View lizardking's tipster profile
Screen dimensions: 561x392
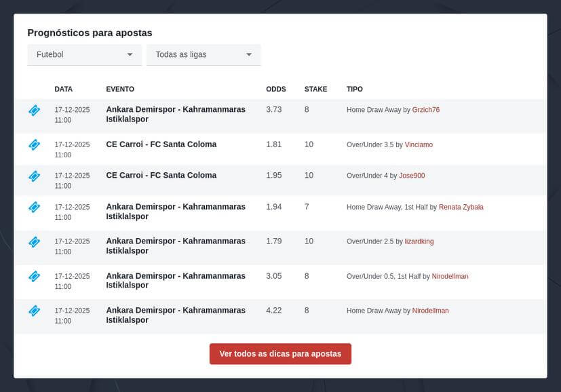(419, 241)
